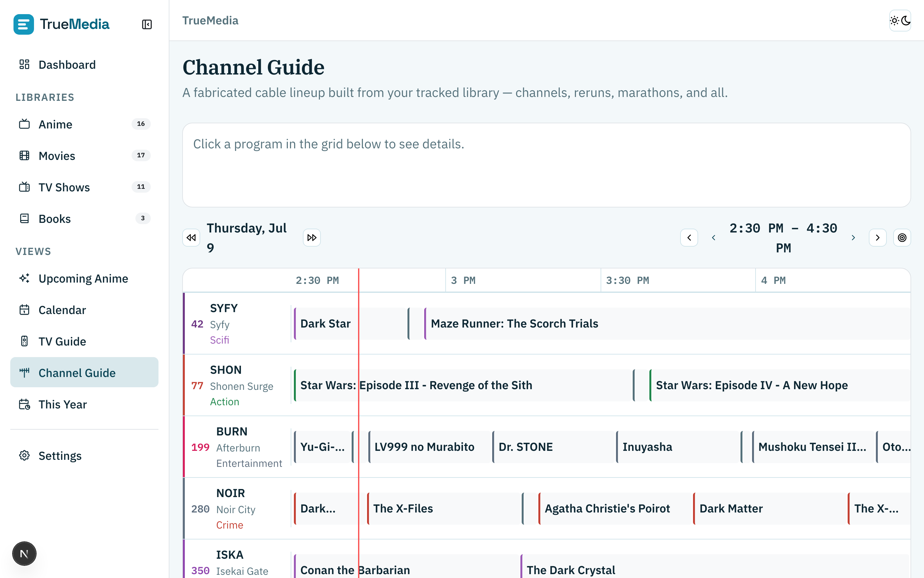The image size is (924, 578).
Task: Go to next day with fast-forward button
Action: pos(312,238)
